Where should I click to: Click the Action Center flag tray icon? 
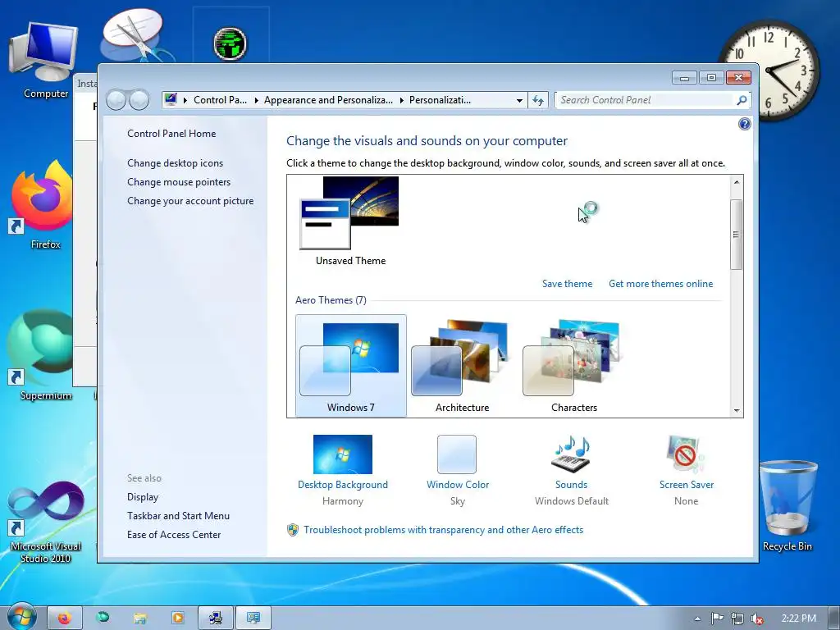pos(717,619)
